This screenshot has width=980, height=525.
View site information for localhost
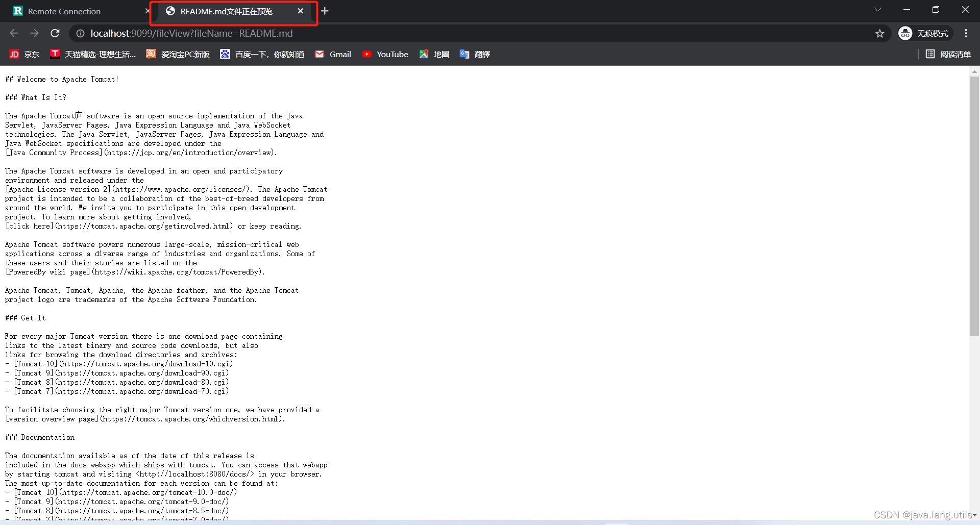[80, 33]
